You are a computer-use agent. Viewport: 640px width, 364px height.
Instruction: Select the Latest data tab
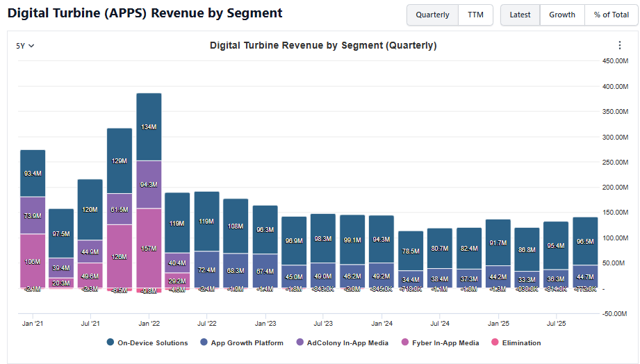520,15
